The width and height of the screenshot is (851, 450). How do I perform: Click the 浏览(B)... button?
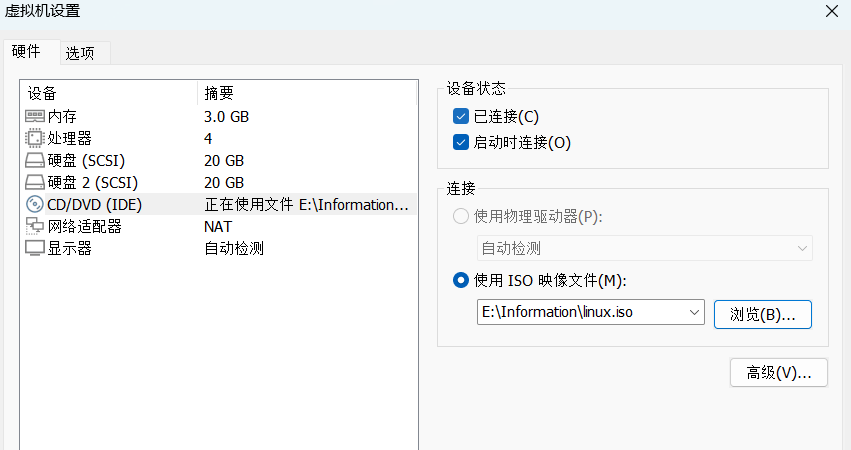point(762,314)
